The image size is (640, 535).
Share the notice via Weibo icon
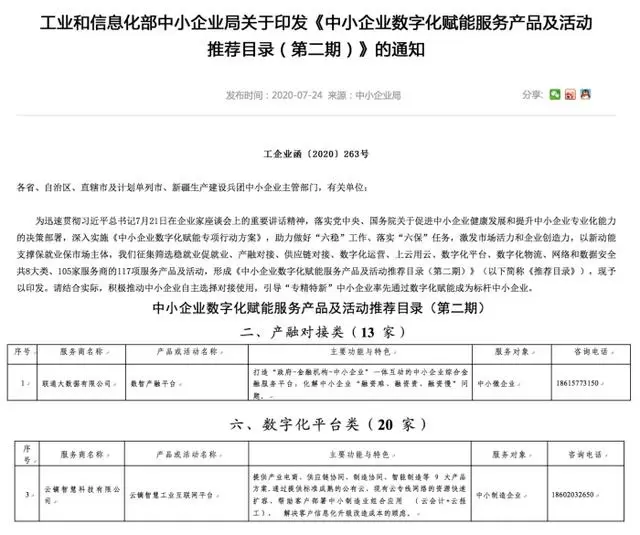(570, 95)
